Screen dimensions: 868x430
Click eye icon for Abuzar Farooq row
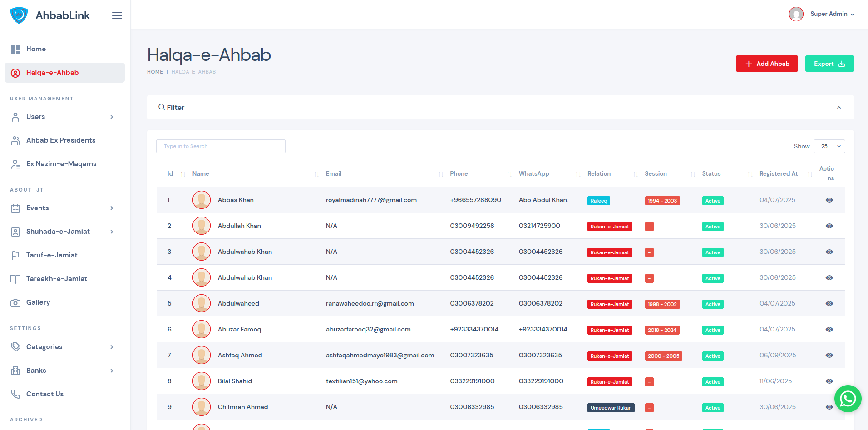(x=829, y=330)
